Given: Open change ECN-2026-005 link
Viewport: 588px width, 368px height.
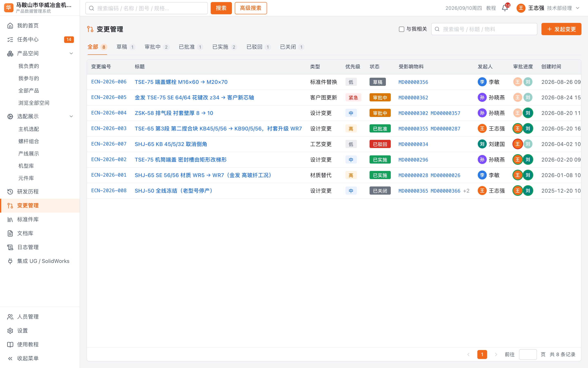Looking at the screenshot, I should [x=109, y=97].
